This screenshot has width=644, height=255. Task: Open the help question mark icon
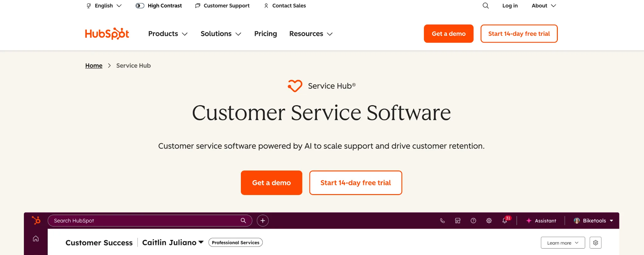pyautogui.click(x=473, y=220)
